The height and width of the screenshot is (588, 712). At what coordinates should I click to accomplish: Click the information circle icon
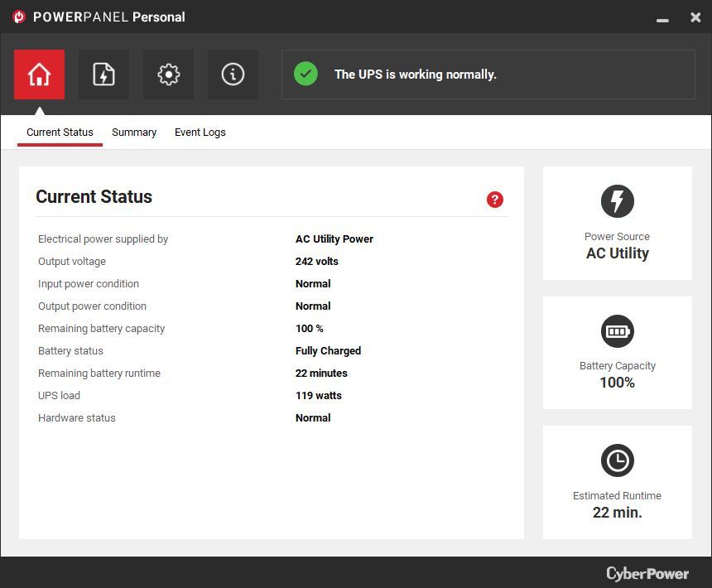[233, 74]
